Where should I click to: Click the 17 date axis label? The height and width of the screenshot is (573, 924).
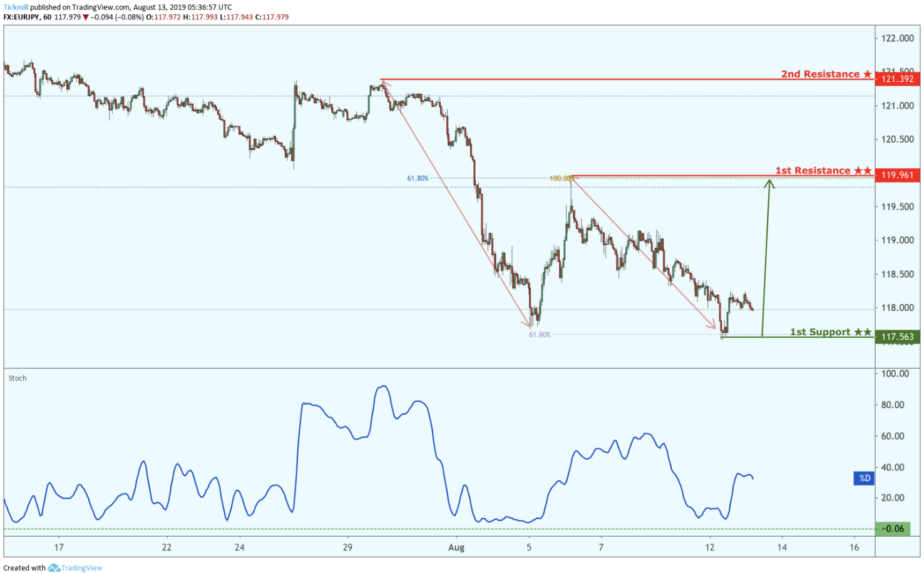59,547
